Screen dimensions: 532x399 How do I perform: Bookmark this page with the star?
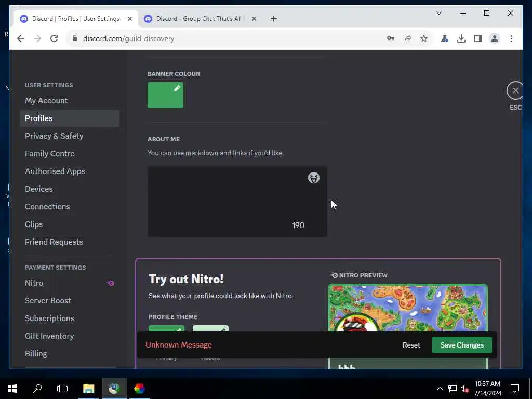[x=424, y=38]
